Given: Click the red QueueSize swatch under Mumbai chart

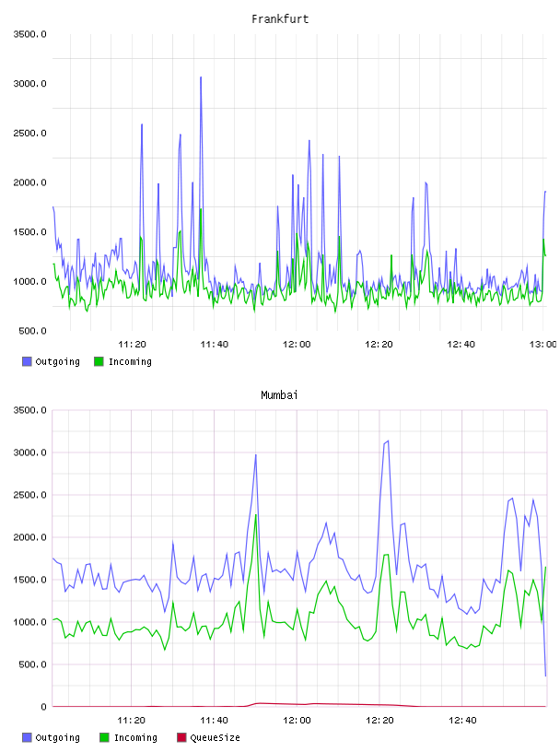Looking at the screenshot, I should (181, 737).
